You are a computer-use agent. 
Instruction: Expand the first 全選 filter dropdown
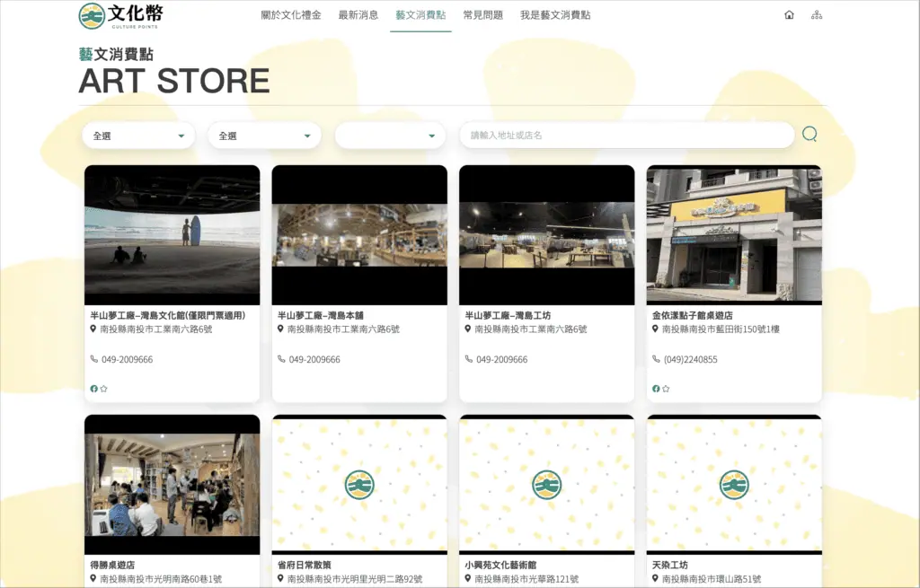click(138, 136)
